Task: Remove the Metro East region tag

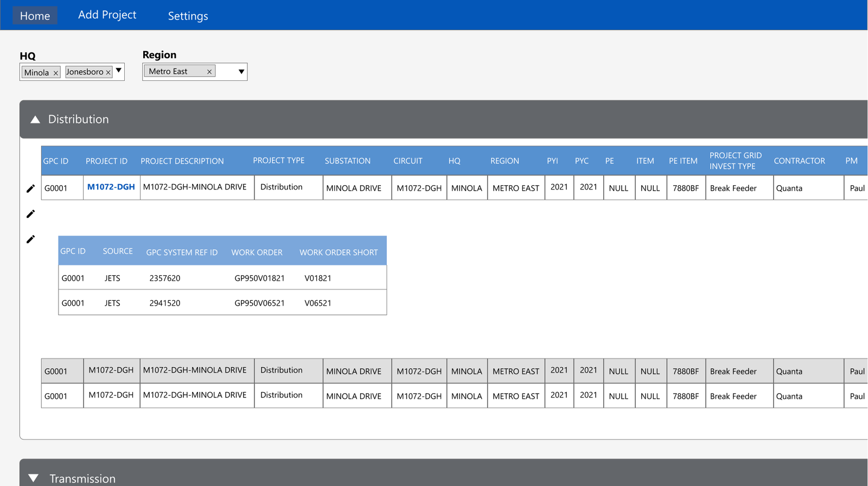Action: (209, 72)
